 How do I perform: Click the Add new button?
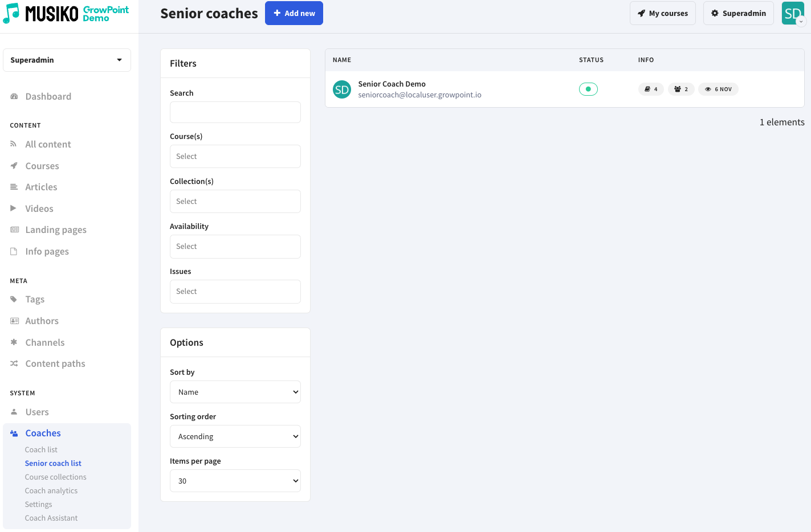[x=294, y=13]
